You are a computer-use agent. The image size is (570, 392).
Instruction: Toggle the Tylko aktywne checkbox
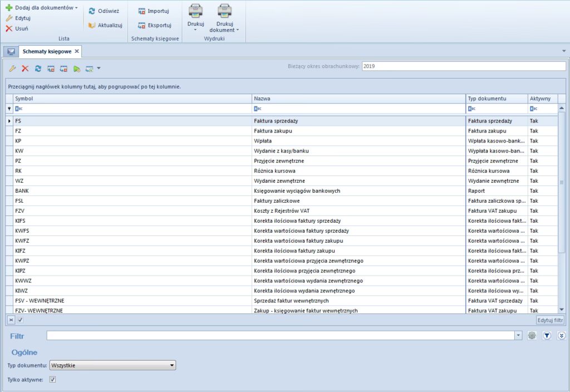[53, 380]
